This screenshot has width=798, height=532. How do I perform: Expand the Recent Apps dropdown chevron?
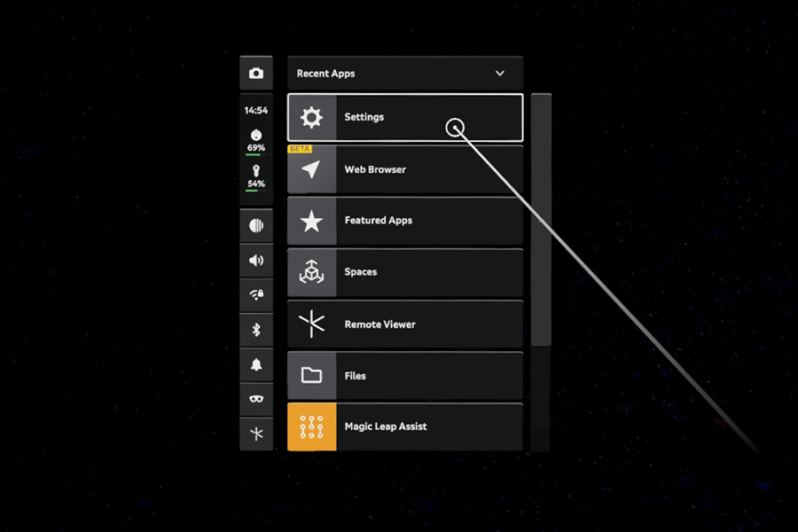click(500, 74)
